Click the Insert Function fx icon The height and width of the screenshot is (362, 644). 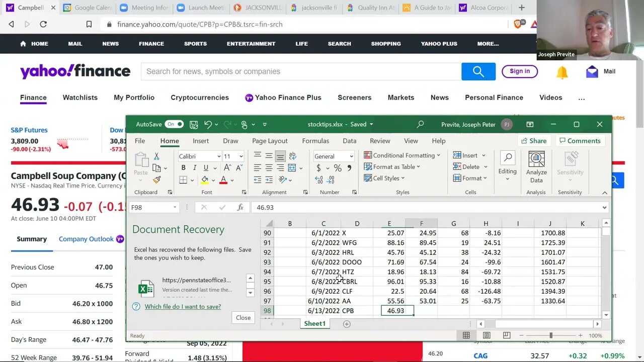240,207
